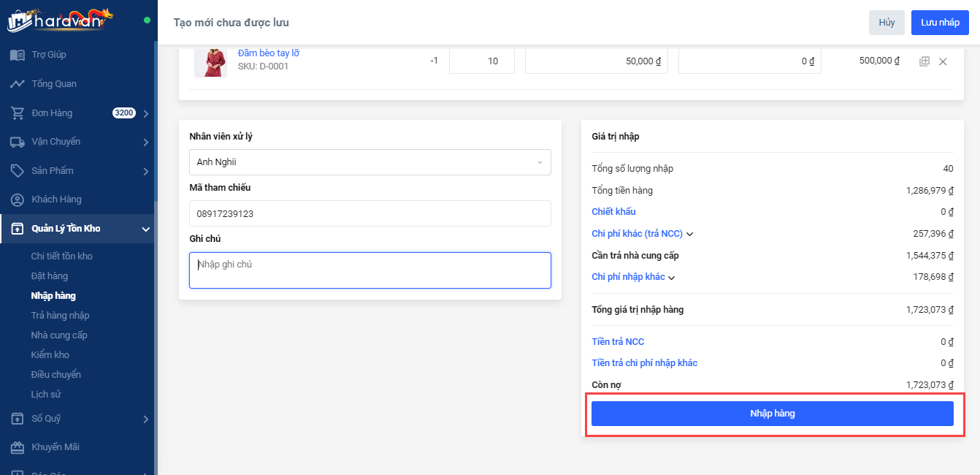This screenshot has height=475, width=980.
Task: Expand Chi phí nhập khác section
Action: pyautogui.click(x=633, y=277)
